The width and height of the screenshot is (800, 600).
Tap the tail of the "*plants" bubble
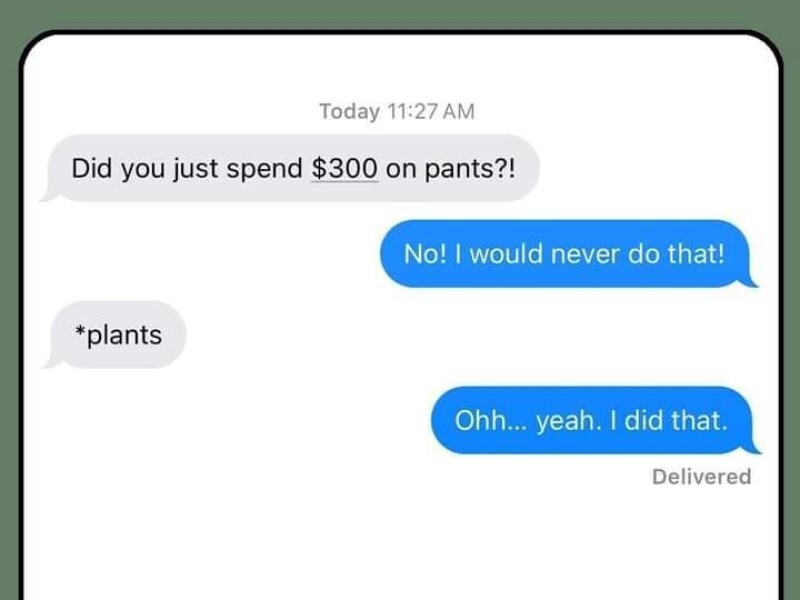[x=51, y=361]
